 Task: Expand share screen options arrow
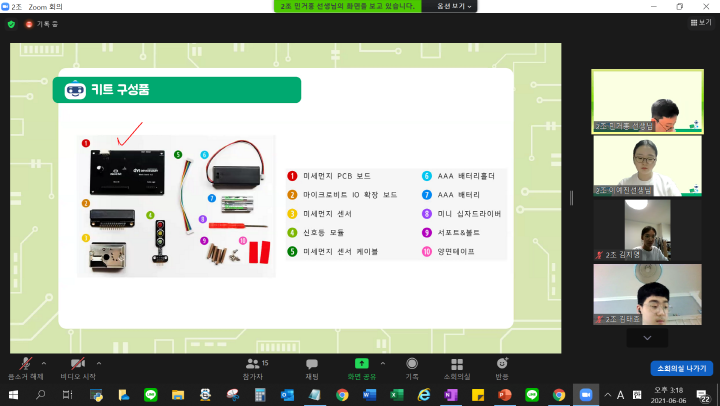coord(385,362)
